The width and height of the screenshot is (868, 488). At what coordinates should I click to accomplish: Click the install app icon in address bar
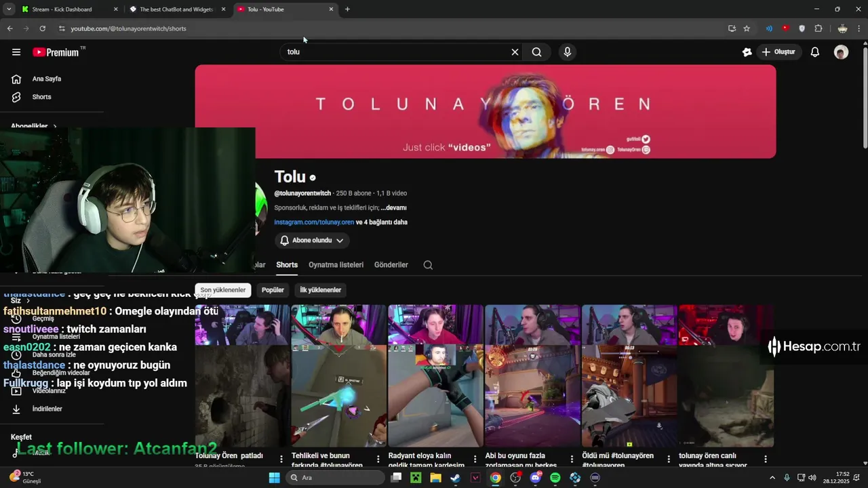[x=732, y=28]
